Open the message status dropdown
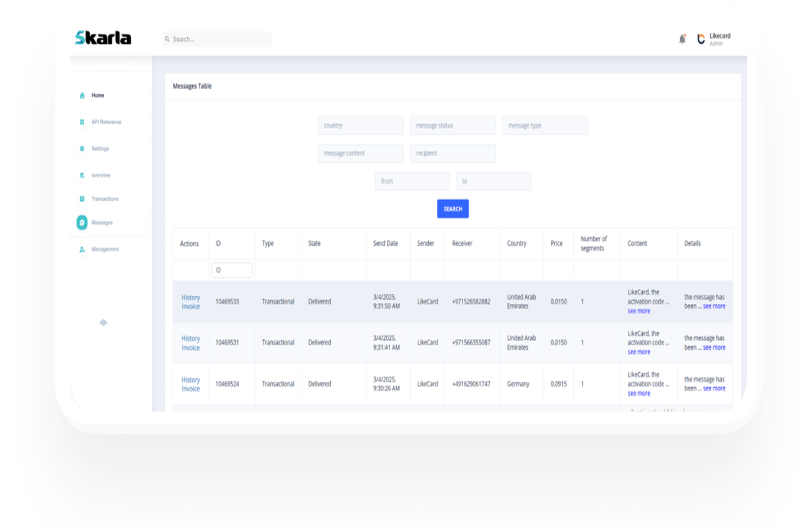Image resolution: width=812 pixels, height=527 pixels. tap(452, 125)
